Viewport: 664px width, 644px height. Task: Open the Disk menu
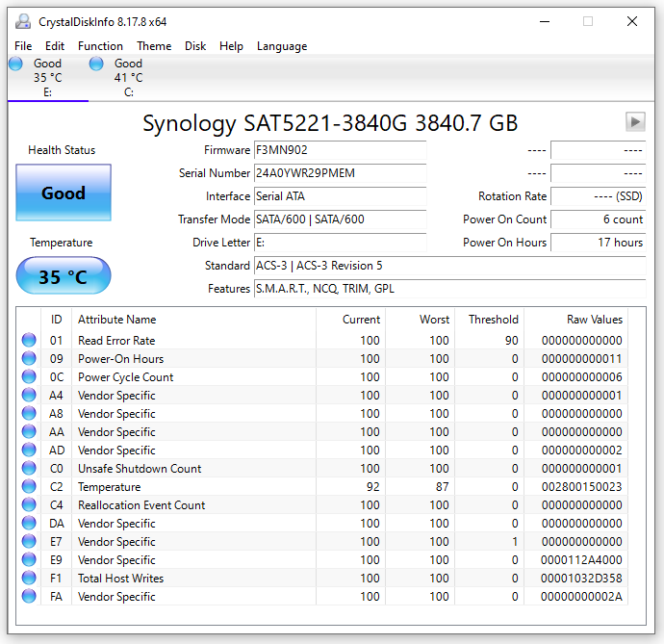click(x=195, y=46)
